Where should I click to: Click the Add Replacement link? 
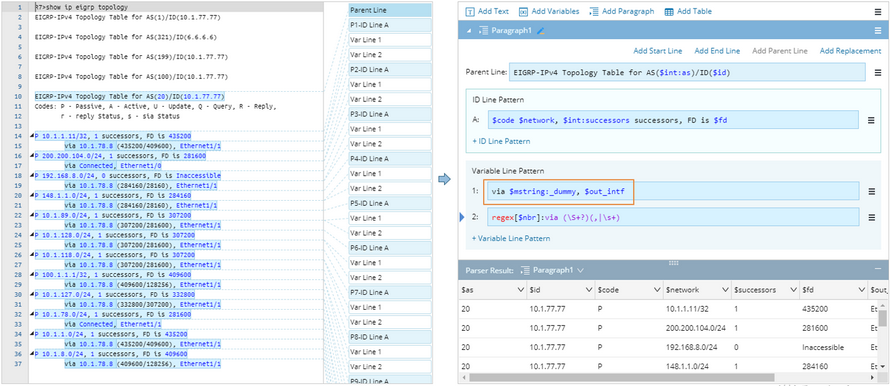pos(850,51)
